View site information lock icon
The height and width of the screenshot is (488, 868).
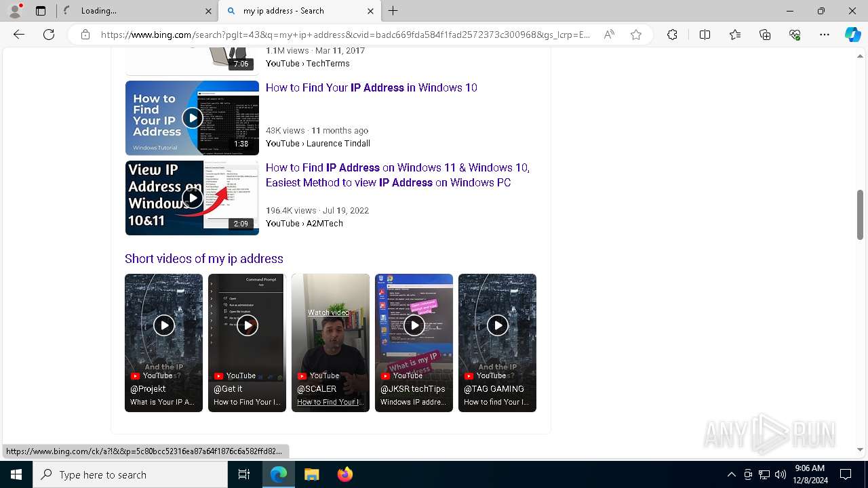pos(85,35)
